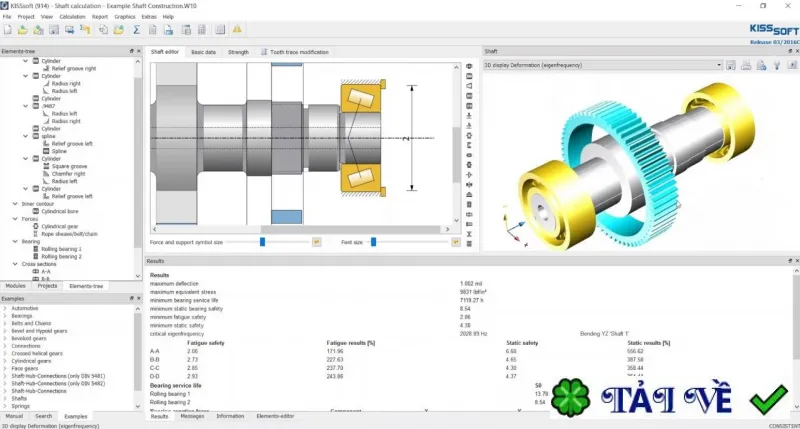The image size is (800, 429).
Task: Open the 3D display Deformation dropdown
Action: click(719, 65)
